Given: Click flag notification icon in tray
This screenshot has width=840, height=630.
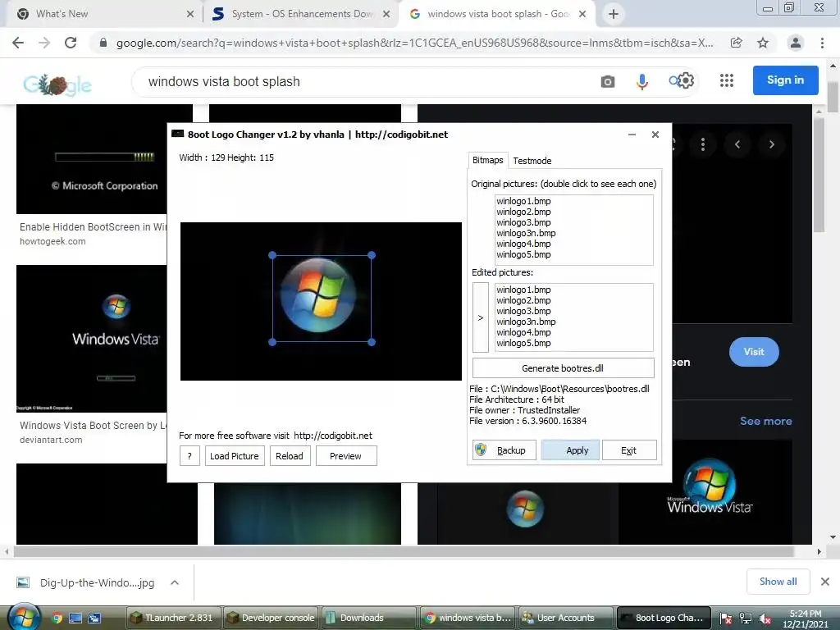Looking at the screenshot, I should click(725, 619).
